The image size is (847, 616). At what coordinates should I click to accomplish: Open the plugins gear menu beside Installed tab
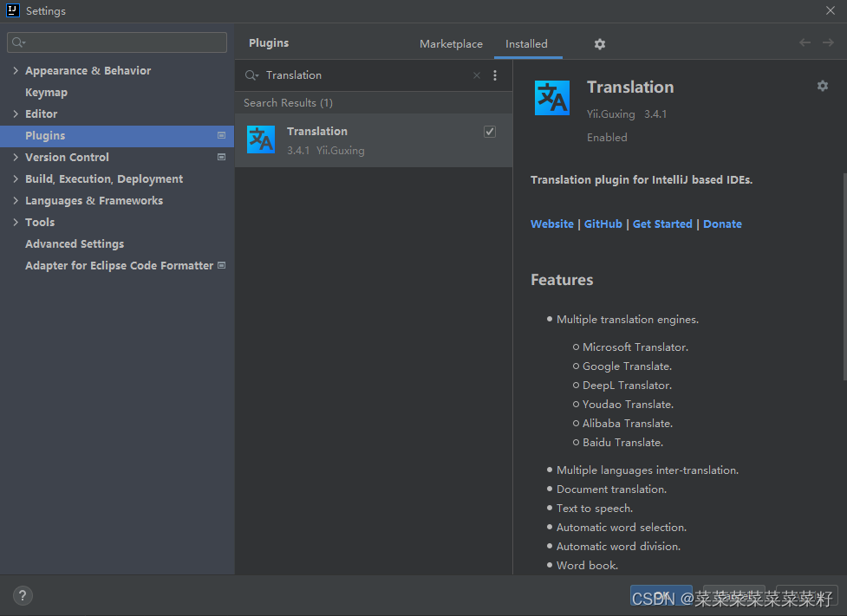600,44
